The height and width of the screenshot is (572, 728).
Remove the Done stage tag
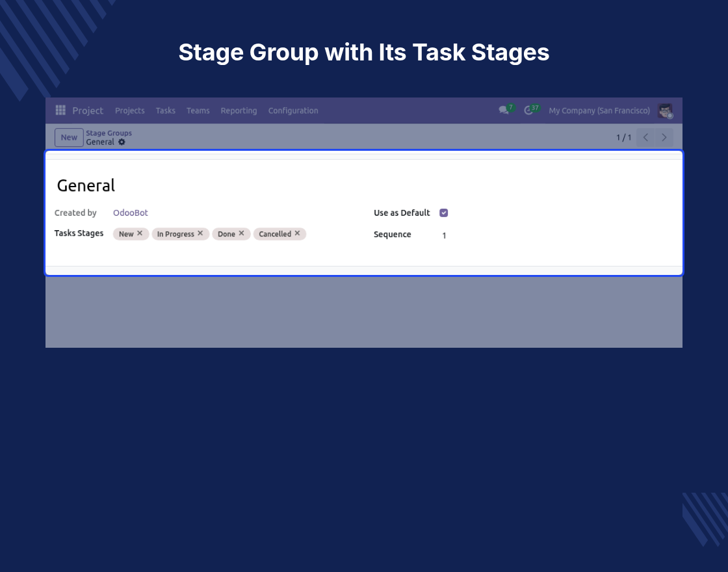pyautogui.click(x=241, y=233)
